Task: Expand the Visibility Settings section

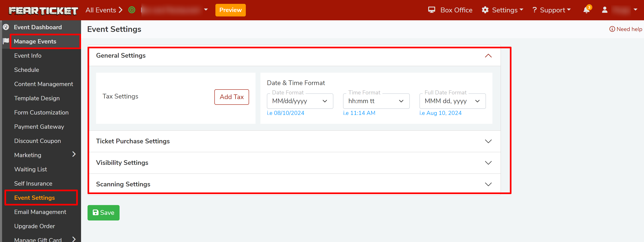Action: point(488,163)
